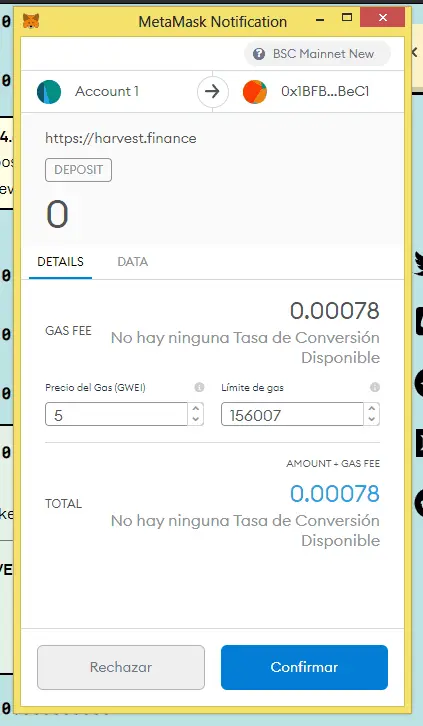Show info for Precio del Gas (GWEI)
The height and width of the screenshot is (726, 423).
pos(199,387)
